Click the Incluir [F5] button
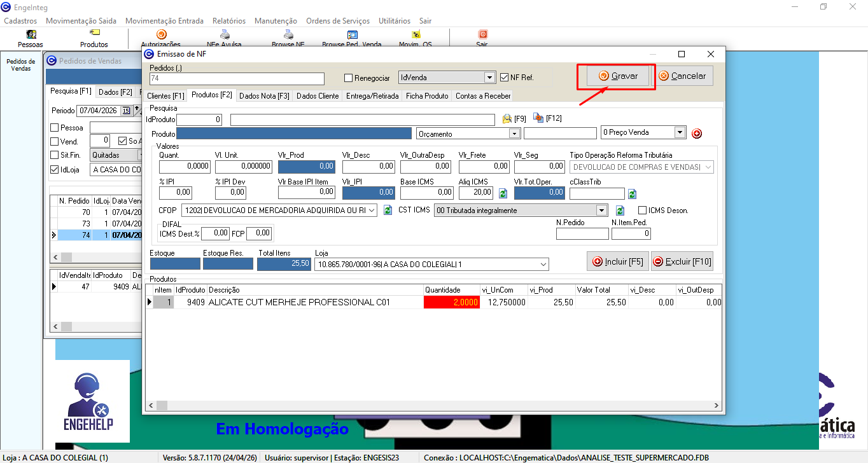This screenshot has width=868, height=463. 617,261
